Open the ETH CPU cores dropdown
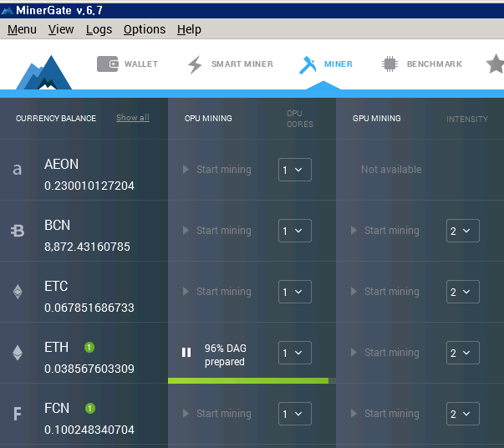This screenshot has height=448, width=504. (295, 353)
